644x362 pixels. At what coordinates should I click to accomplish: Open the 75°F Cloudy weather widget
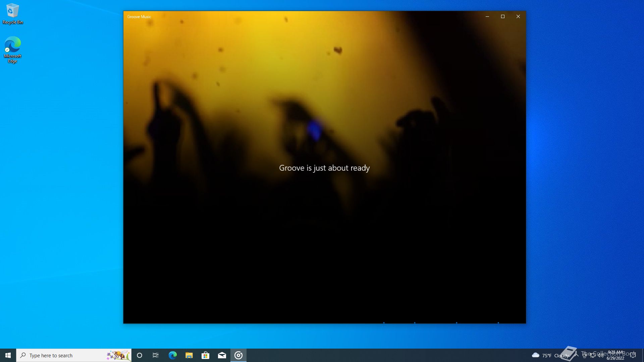pos(550,355)
